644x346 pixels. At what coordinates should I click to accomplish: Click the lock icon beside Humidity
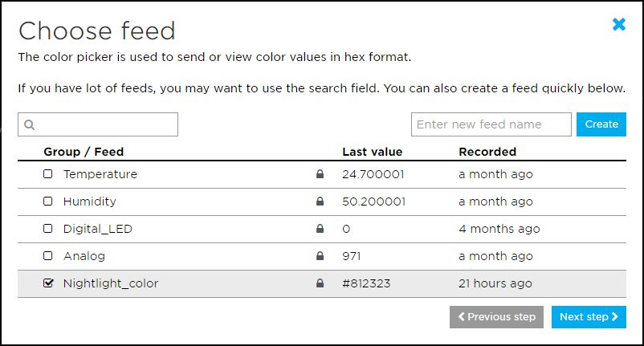pyautogui.click(x=320, y=201)
